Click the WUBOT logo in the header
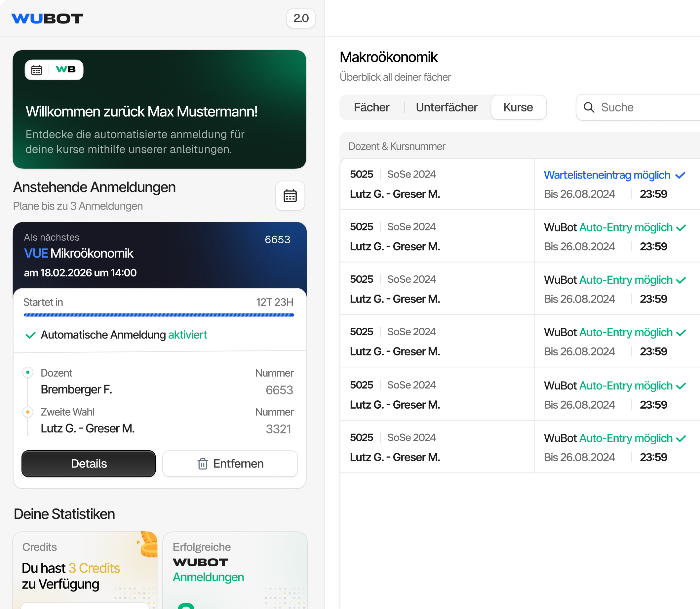The height and width of the screenshot is (609, 700). coord(48,19)
